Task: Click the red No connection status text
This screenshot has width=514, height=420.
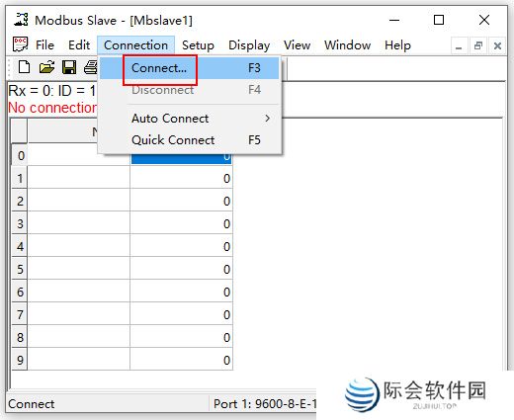Action: [x=52, y=108]
